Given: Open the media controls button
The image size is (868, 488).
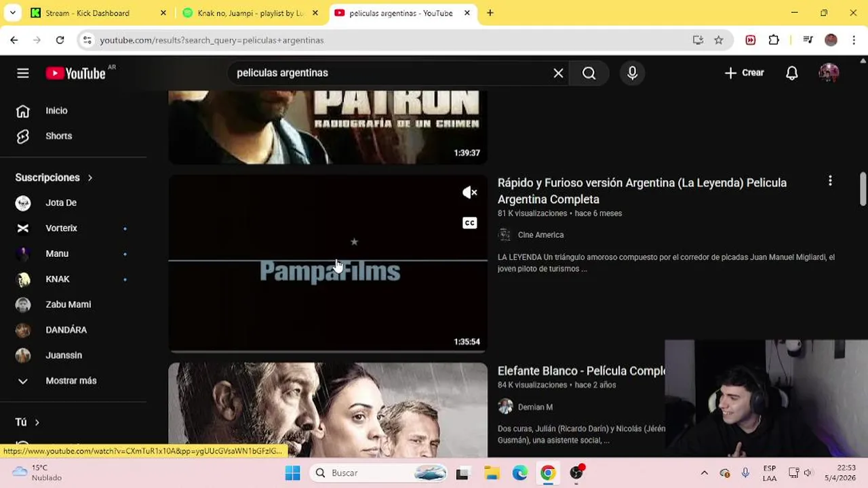Looking at the screenshot, I should [x=808, y=40].
